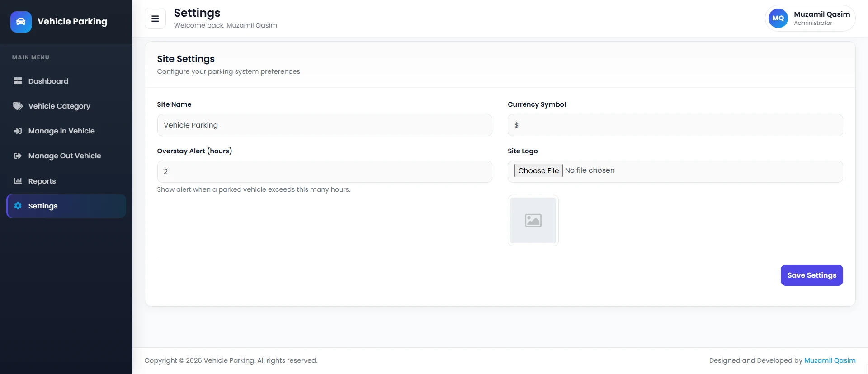
Task: Click the 'Currency Symbol' label
Action: tap(537, 104)
